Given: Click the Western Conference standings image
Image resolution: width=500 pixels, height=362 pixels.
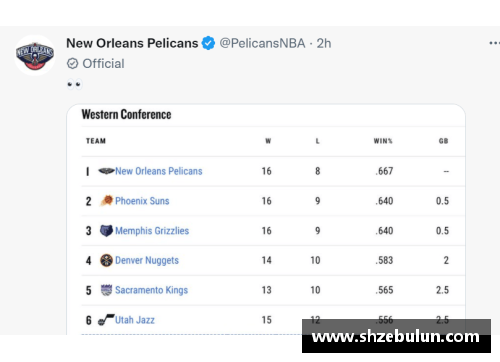Looking at the screenshot, I should coord(266,219).
